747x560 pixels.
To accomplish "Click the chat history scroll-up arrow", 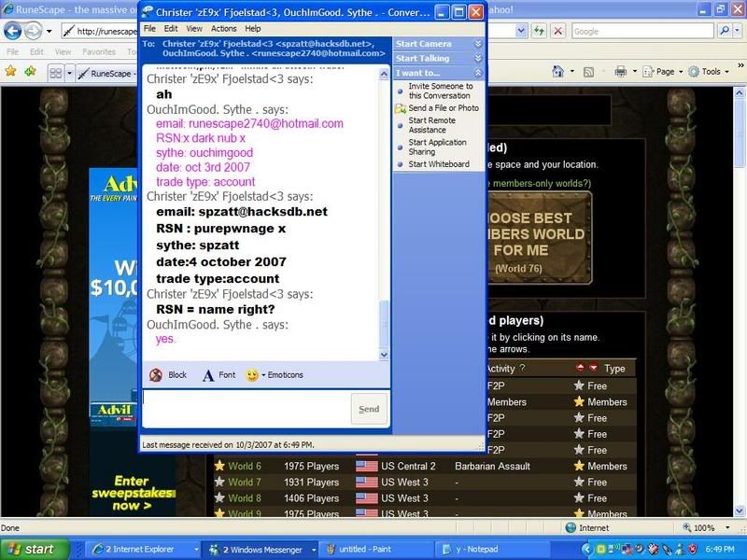I will tap(384, 74).
